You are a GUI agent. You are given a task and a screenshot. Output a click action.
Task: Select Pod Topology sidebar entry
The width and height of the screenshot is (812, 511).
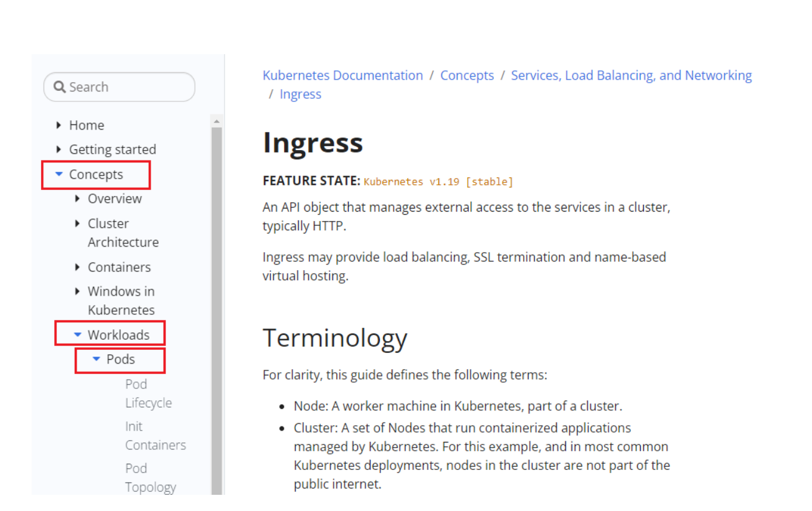151,478
